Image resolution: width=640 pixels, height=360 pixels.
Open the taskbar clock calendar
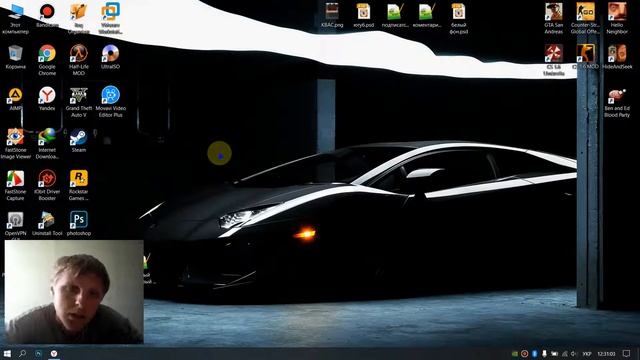click(x=606, y=353)
